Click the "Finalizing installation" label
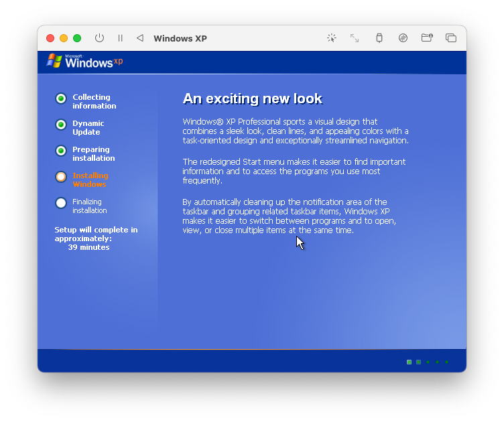The width and height of the screenshot is (504, 422). coord(89,206)
